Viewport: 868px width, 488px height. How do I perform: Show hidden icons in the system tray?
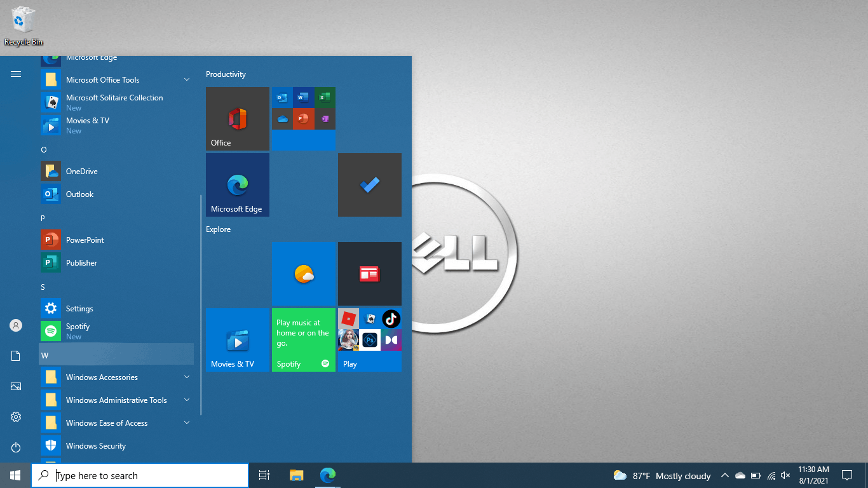pyautogui.click(x=724, y=475)
